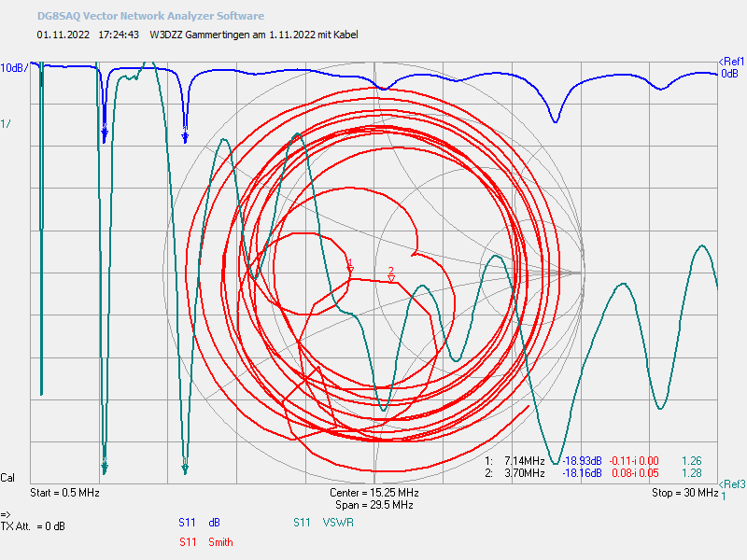Click the Ref3 reference level indicator
Viewport: 747px width, 560px height.
tap(732, 484)
